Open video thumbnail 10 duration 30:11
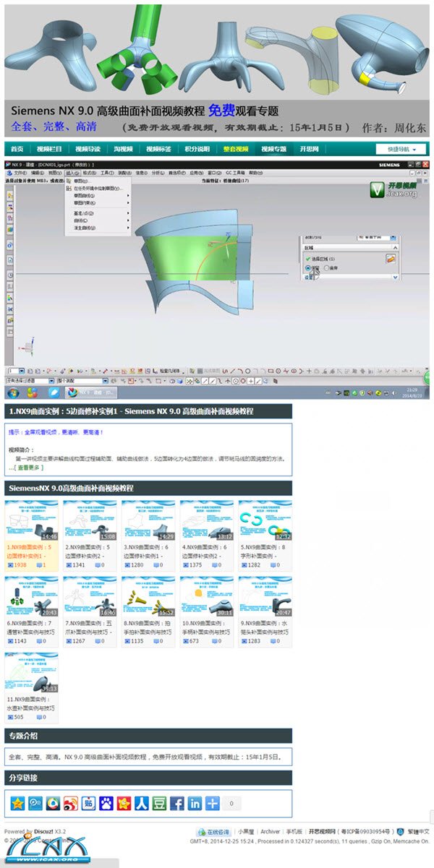 206,596
